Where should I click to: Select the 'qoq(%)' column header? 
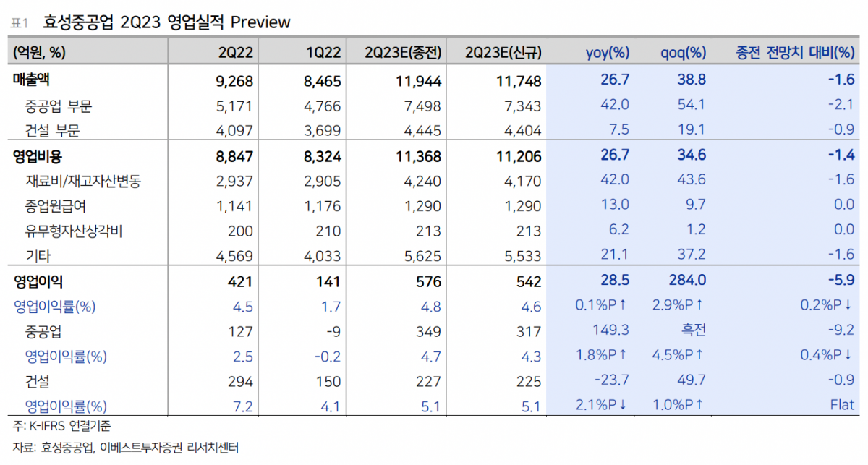(x=683, y=52)
